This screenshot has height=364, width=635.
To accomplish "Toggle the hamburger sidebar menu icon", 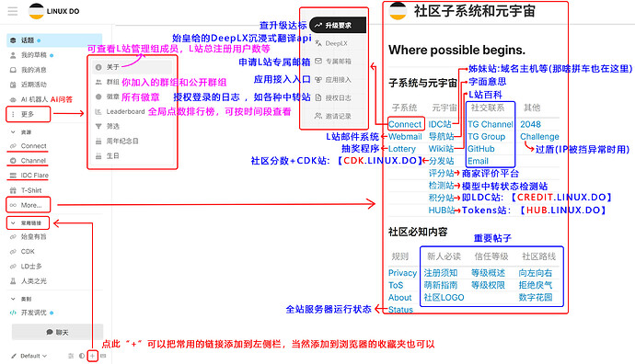I will tap(13, 11).
